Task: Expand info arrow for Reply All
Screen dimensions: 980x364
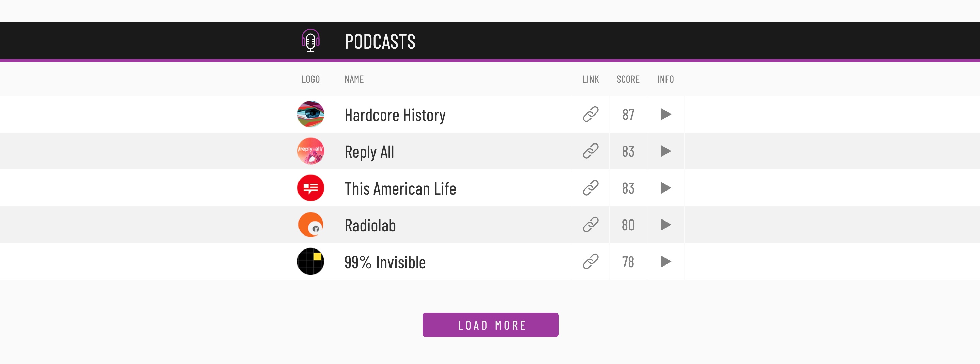Action: tap(665, 151)
